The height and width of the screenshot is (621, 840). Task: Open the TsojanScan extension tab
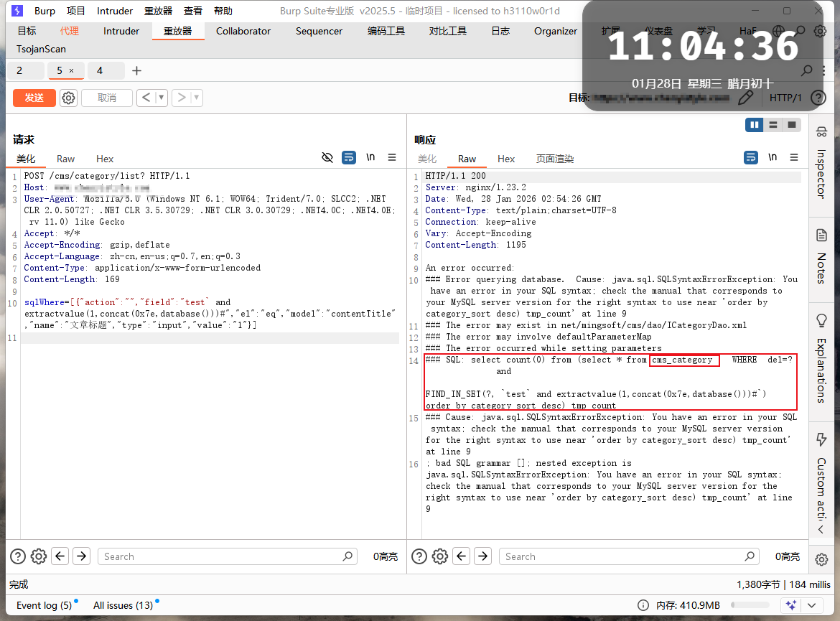coord(41,49)
